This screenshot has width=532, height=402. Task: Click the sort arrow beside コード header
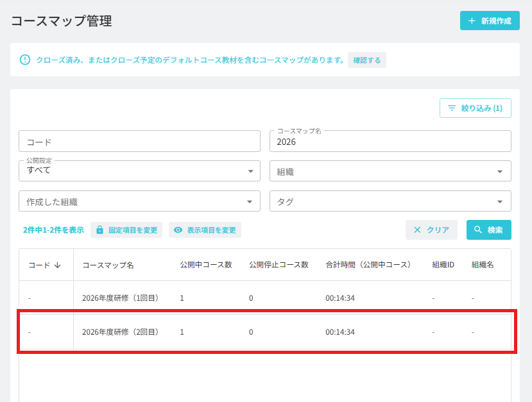57,265
